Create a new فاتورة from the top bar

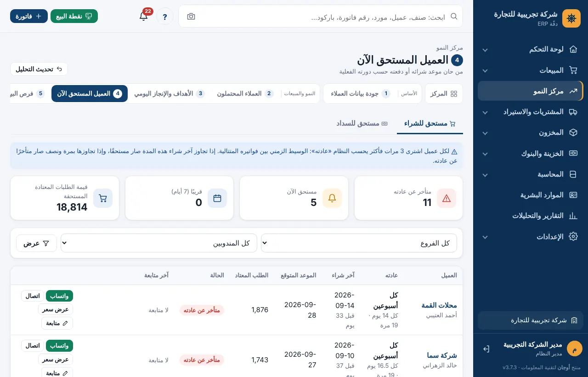point(29,16)
